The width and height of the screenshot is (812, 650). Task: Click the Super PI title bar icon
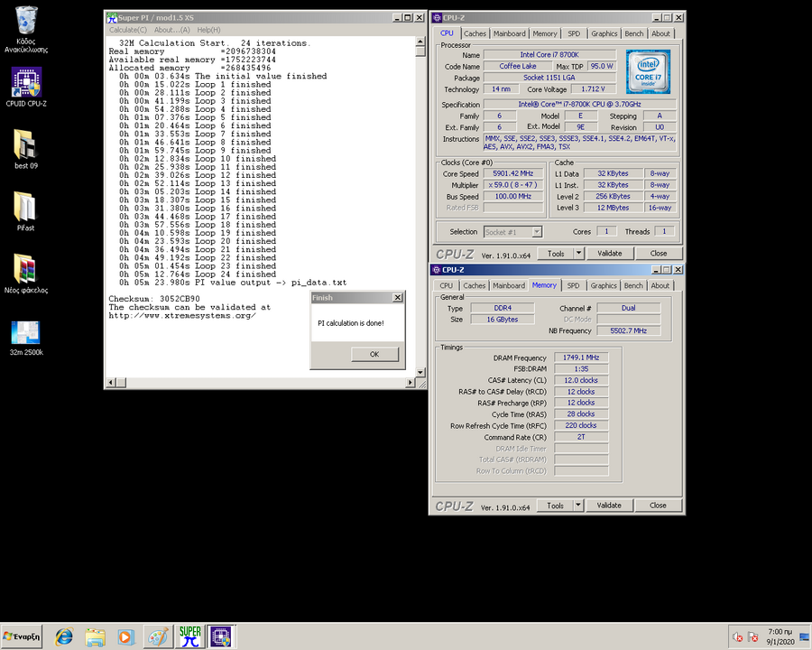112,18
